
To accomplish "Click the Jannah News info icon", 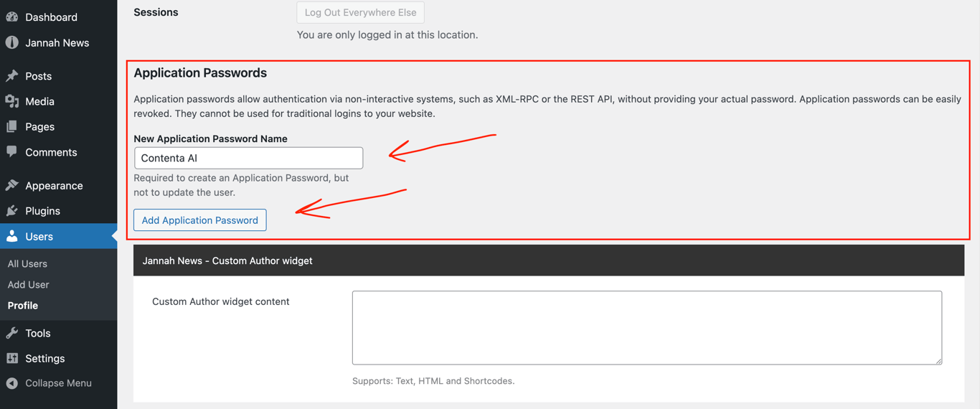I will click(12, 42).
